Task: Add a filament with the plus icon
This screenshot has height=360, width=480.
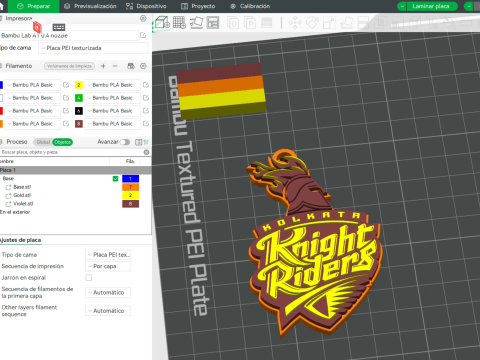Action: pyautogui.click(x=103, y=66)
